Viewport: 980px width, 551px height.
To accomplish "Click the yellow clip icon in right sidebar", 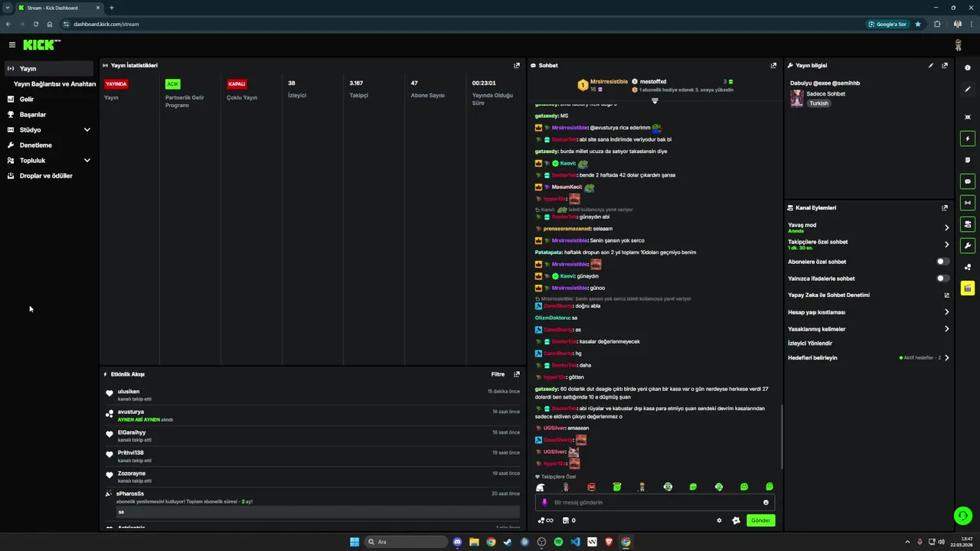I will click(968, 289).
